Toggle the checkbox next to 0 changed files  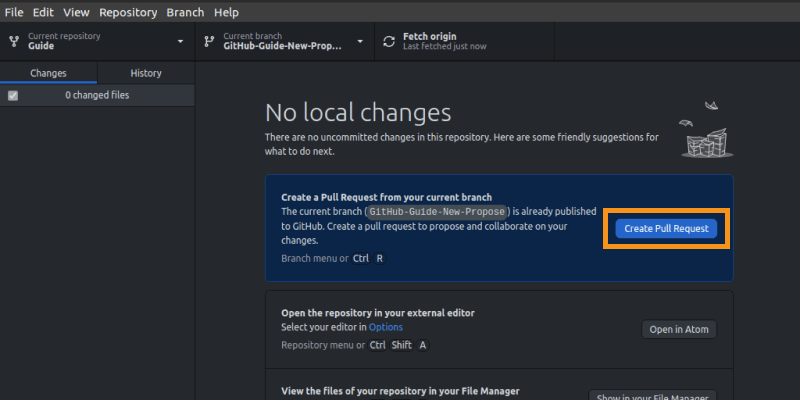pyautogui.click(x=13, y=96)
